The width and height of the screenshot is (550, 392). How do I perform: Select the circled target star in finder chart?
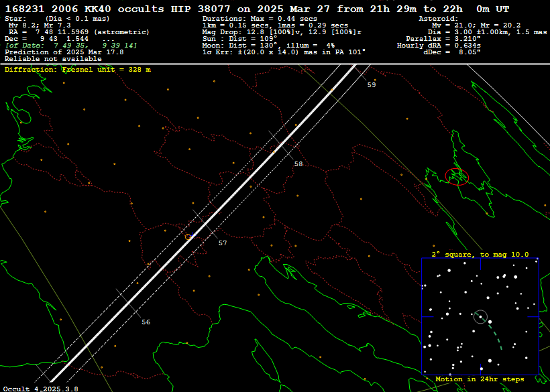point(480,316)
